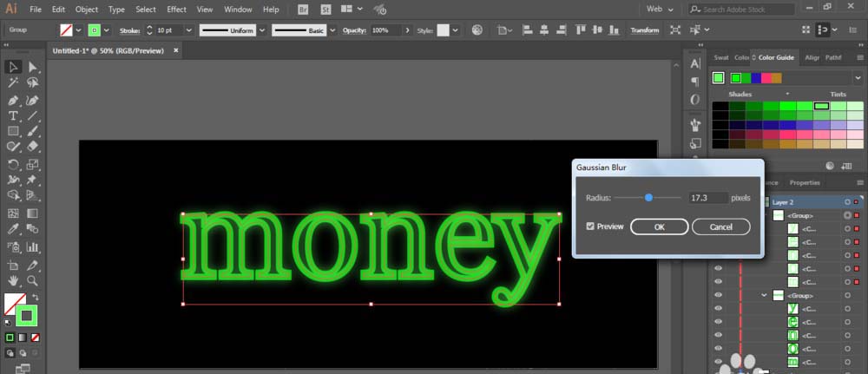This screenshot has height=374, width=868.
Task: Open the harmony rules dropdown
Action: point(858,78)
